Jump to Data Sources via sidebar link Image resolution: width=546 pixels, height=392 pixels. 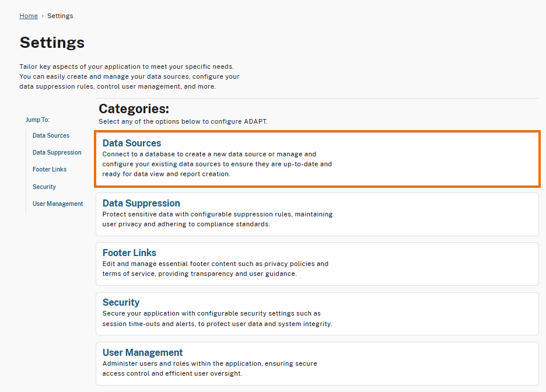pyautogui.click(x=51, y=135)
